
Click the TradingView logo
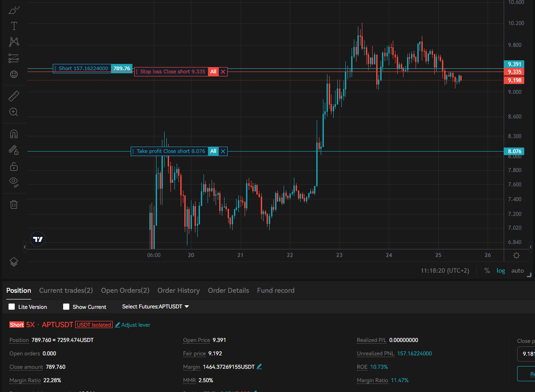click(38, 239)
